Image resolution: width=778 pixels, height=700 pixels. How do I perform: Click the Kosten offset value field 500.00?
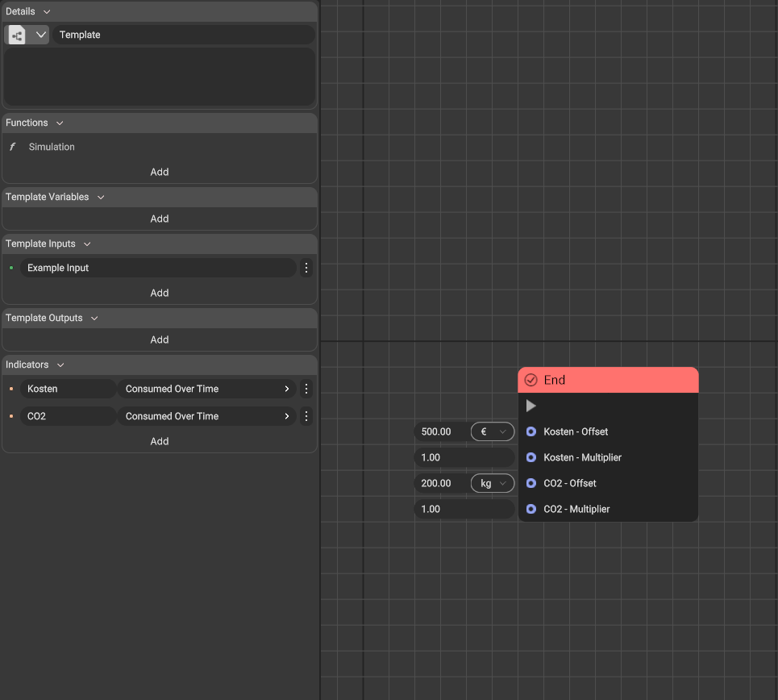[437, 431]
